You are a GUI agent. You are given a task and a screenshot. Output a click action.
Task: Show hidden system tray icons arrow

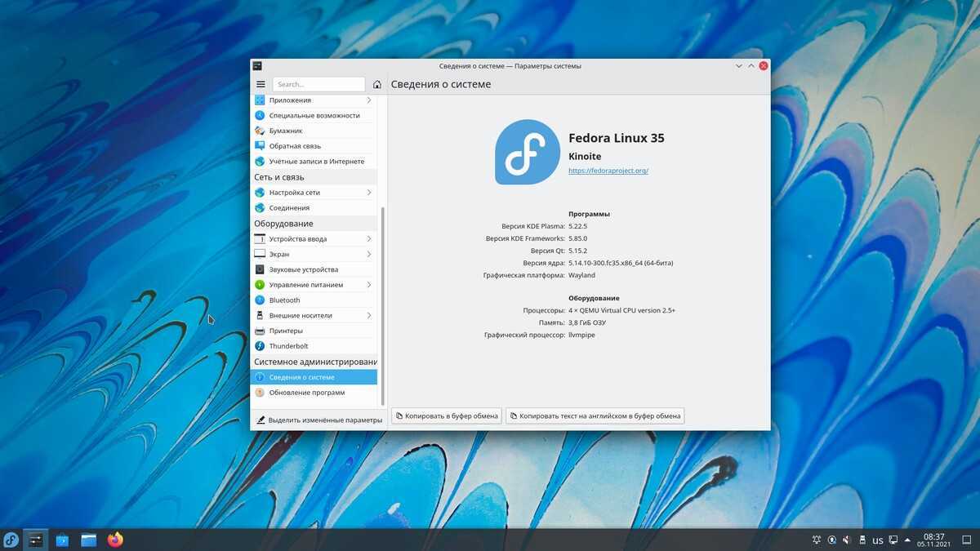click(x=907, y=540)
